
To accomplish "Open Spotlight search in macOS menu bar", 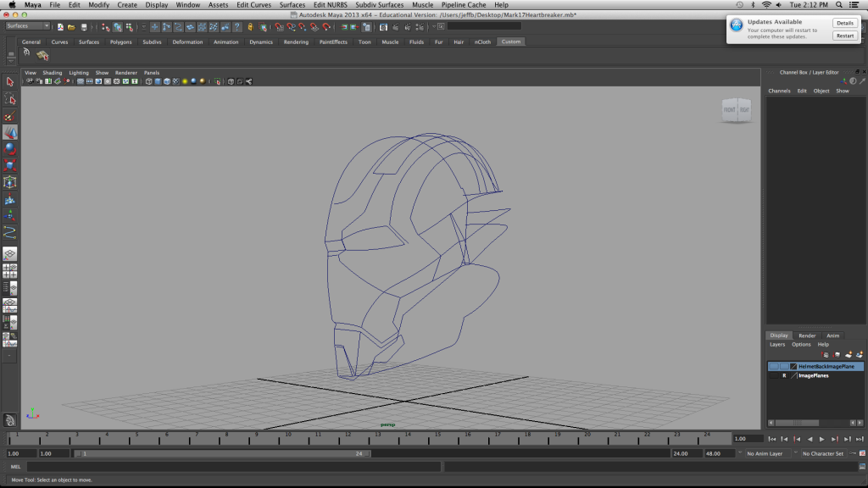I will [839, 5].
